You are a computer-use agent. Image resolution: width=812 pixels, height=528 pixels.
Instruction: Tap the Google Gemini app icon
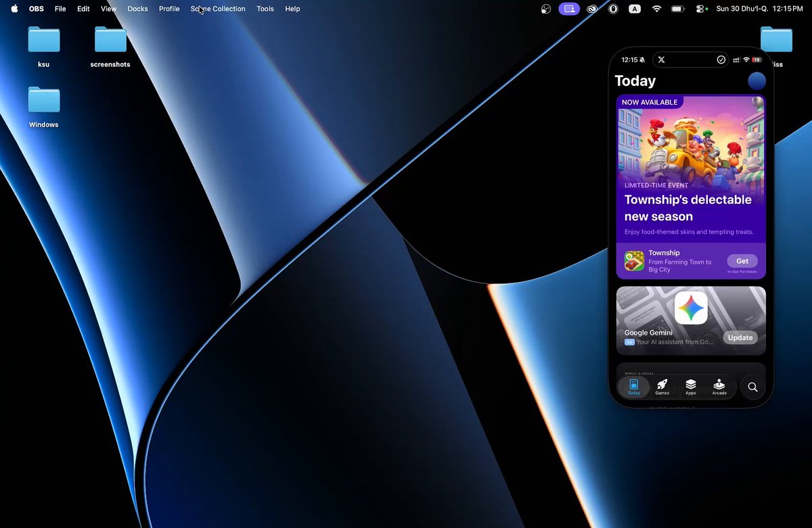point(691,308)
